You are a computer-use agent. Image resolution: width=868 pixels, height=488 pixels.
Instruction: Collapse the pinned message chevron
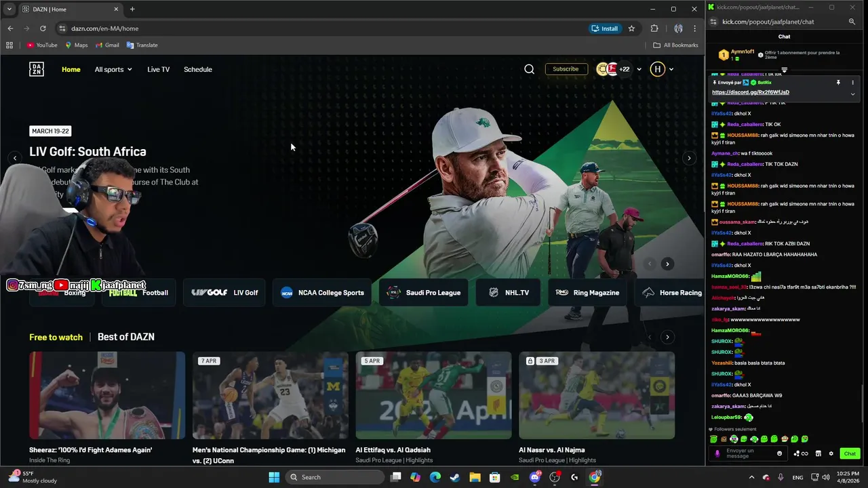852,94
